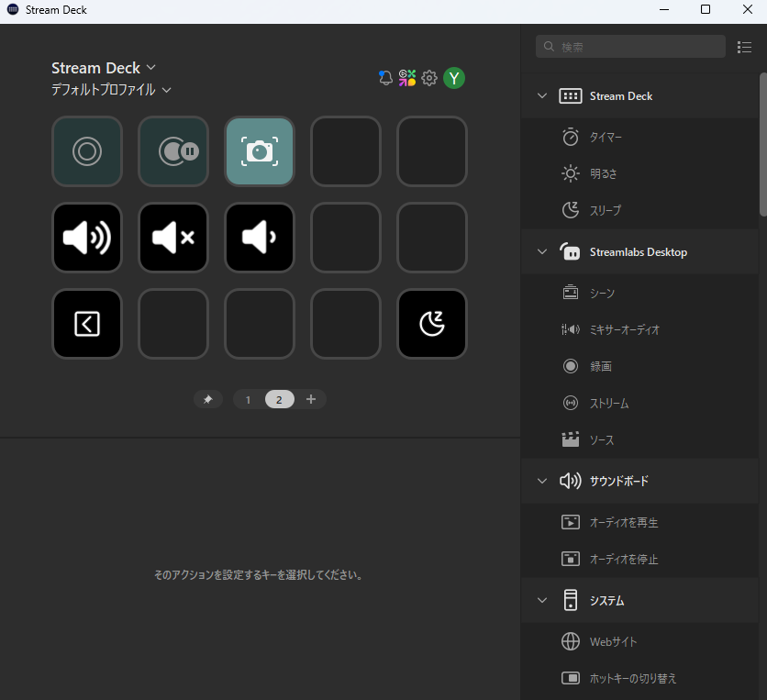The width and height of the screenshot is (767, 700).
Task: Open notifications bell icon
Action: pyautogui.click(x=385, y=78)
